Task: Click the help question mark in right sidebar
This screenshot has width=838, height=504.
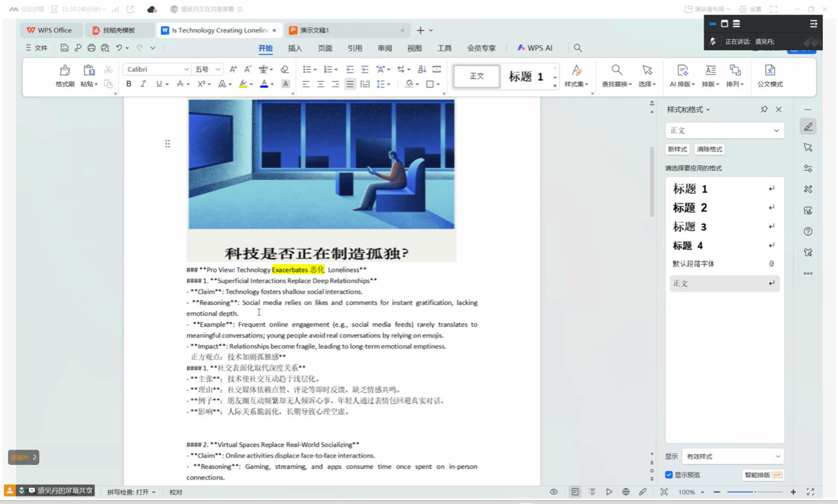Action: [808, 231]
